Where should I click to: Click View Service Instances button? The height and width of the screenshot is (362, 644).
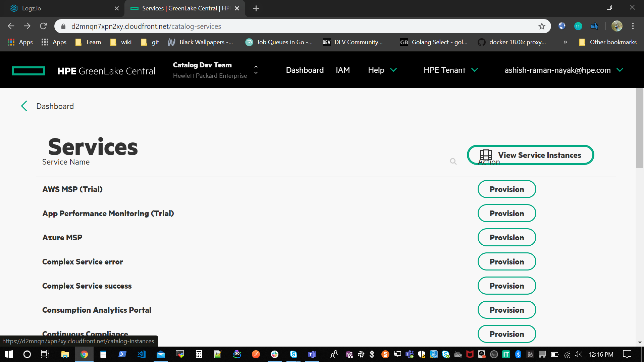click(x=530, y=155)
